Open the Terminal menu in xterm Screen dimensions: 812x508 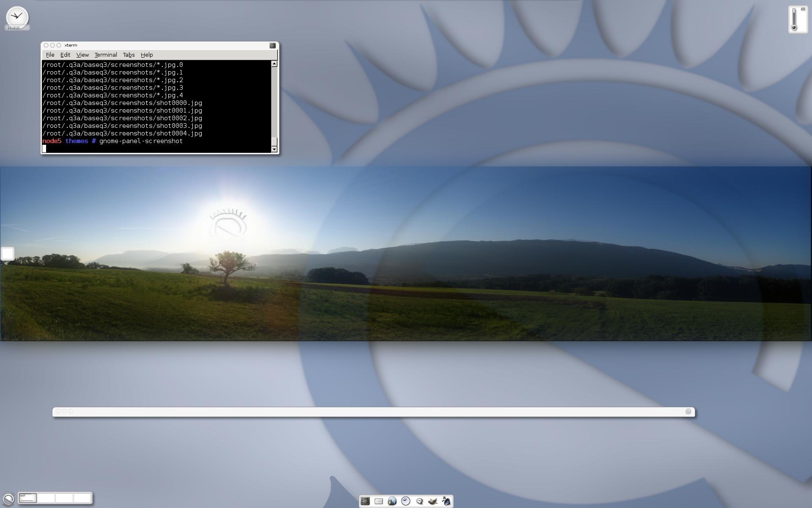[106, 55]
